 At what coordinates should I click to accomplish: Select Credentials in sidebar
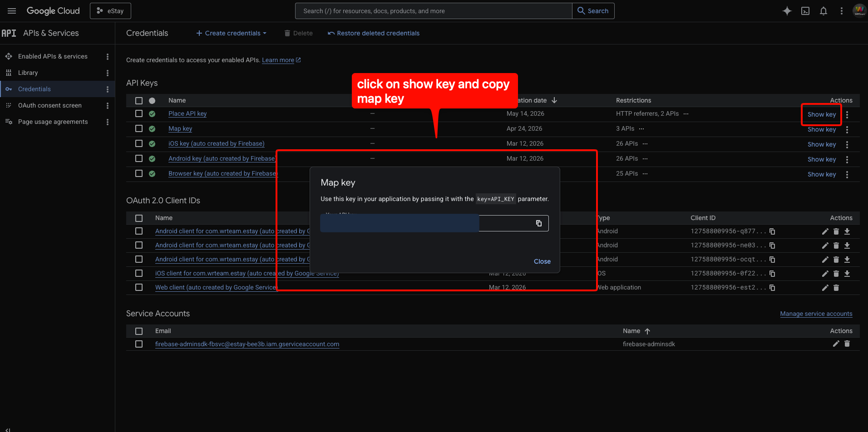(35, 89)
